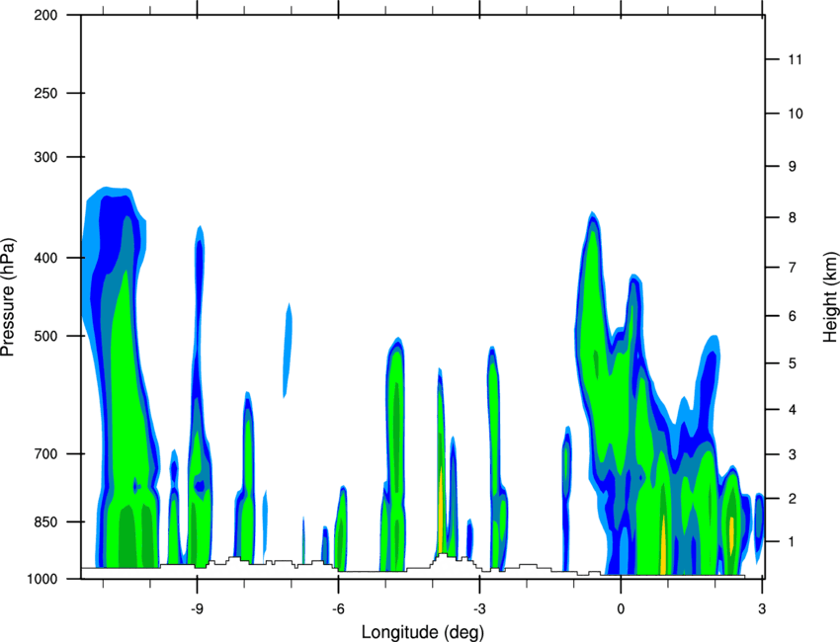Select the 300 pressure tick label

tap(45, 157)
